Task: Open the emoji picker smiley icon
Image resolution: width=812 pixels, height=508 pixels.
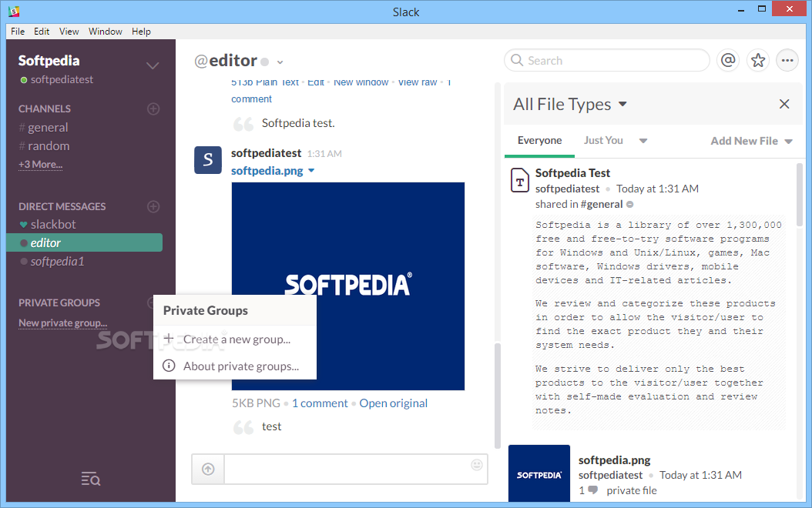Action: (477, 465)
